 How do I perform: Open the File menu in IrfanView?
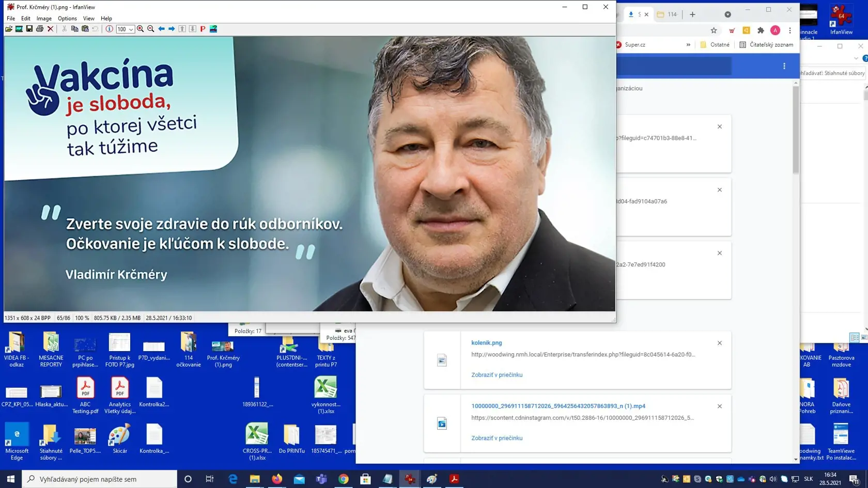(11, 19)
